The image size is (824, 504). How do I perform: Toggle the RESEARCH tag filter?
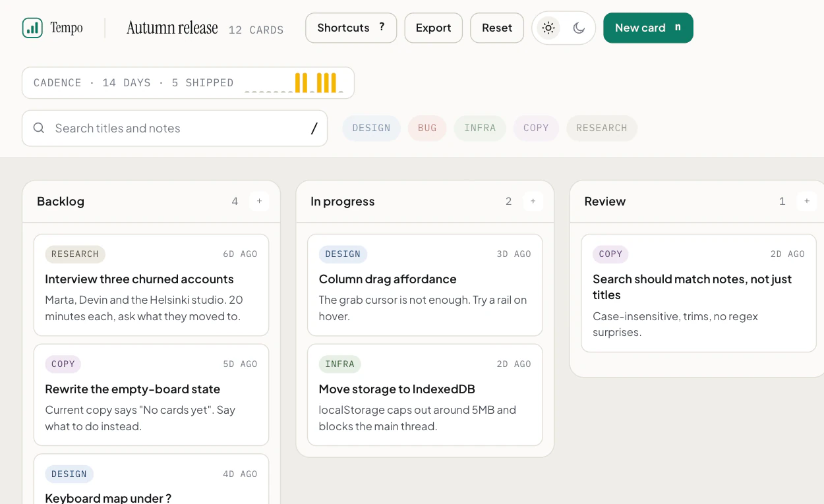pos(602,128)
